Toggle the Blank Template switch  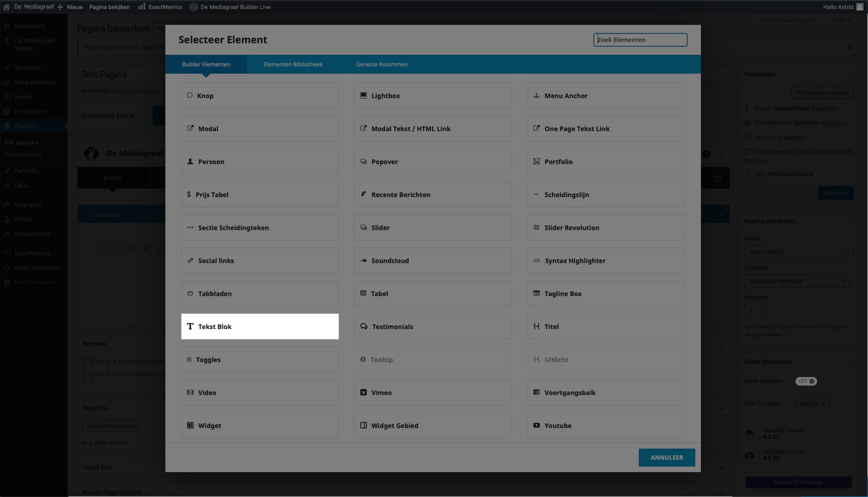coord(806,381)
